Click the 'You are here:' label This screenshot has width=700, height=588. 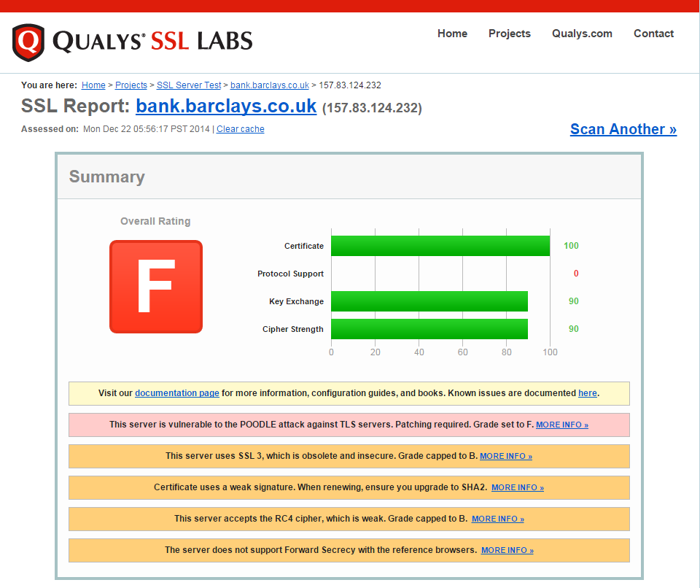(49, 85)
